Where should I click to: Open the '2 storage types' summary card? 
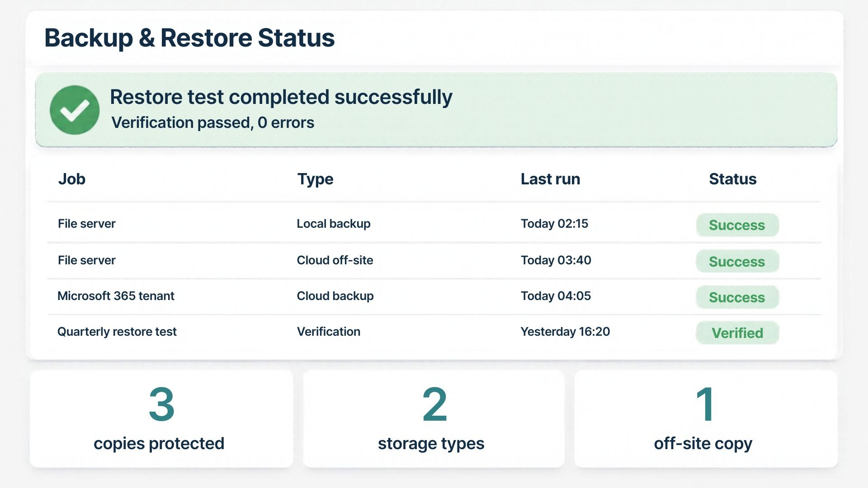(434, 419)
